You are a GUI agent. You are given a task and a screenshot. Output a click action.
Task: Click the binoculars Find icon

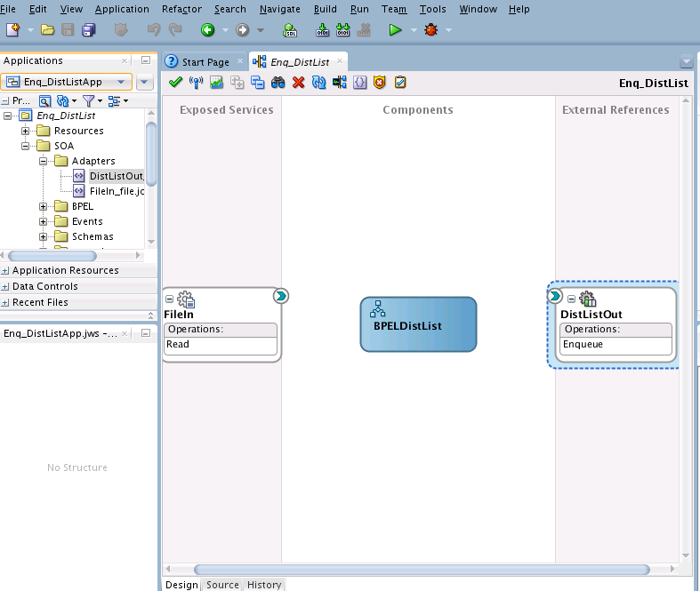pos(278,83)
